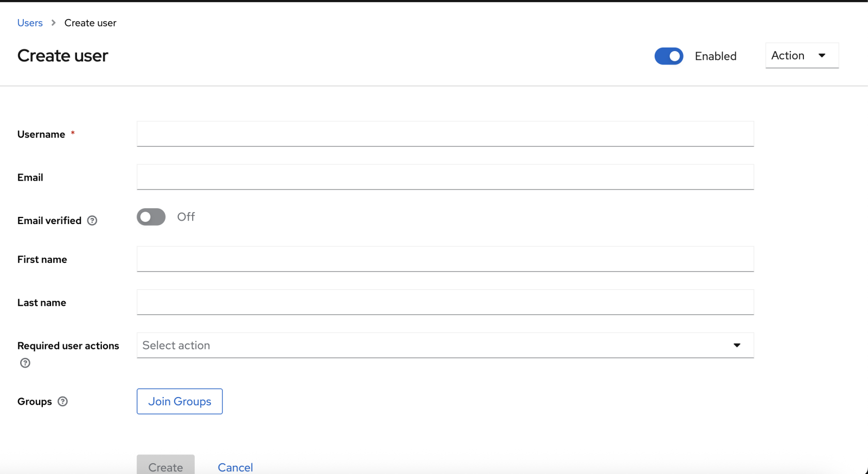Expand the Select action dropdown

[434, 345]
